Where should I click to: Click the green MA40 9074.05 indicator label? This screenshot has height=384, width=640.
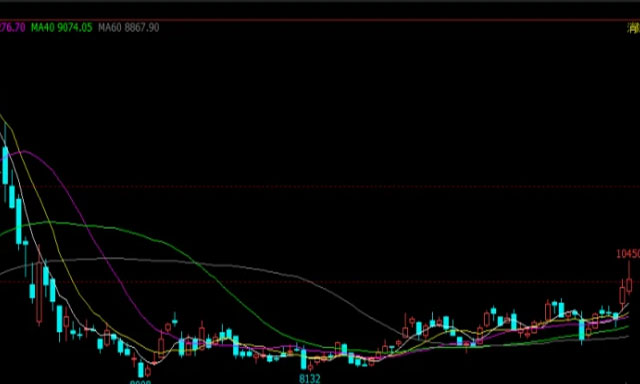click(62, 28)
